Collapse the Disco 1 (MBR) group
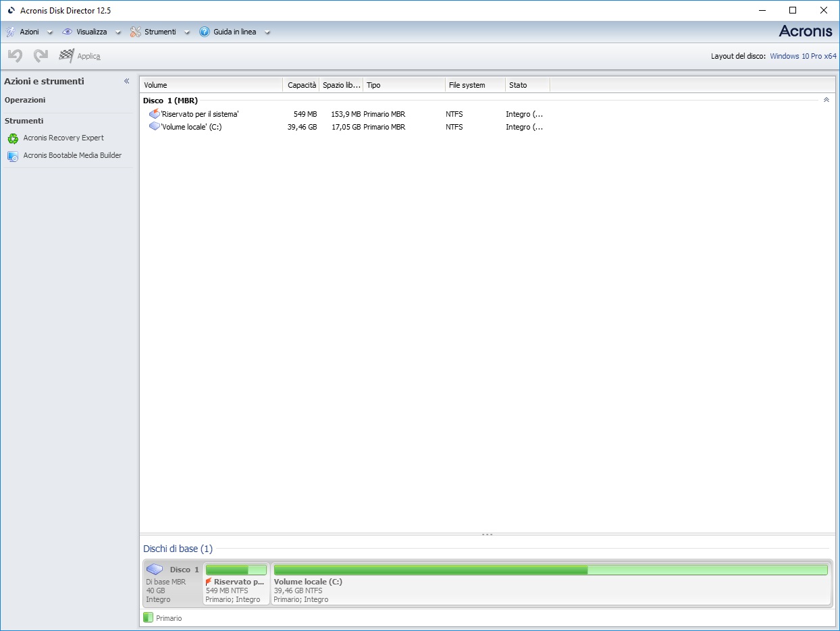840x631 pixels. click(826, 100)
